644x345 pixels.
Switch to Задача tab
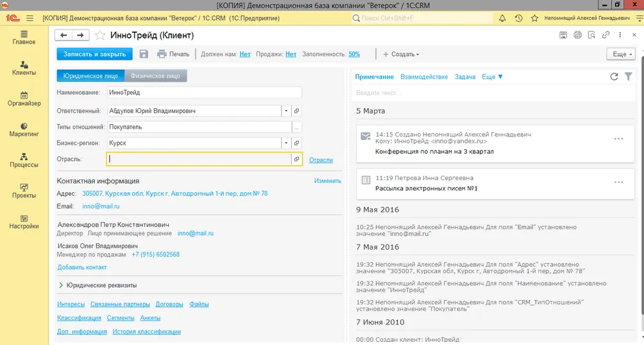[x=464, y=77]
